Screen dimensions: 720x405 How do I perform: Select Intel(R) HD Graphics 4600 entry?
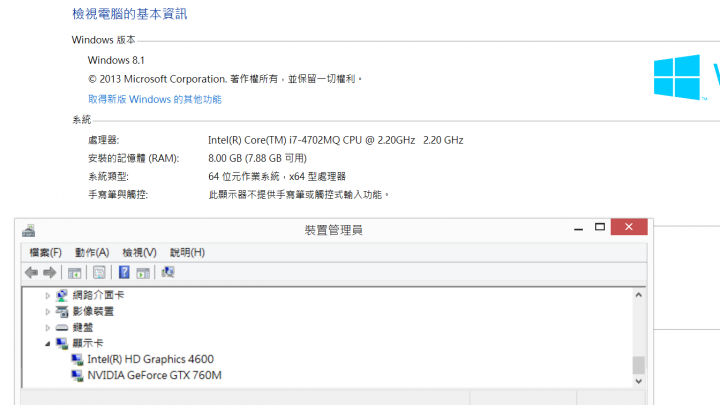tap(151, 359)
